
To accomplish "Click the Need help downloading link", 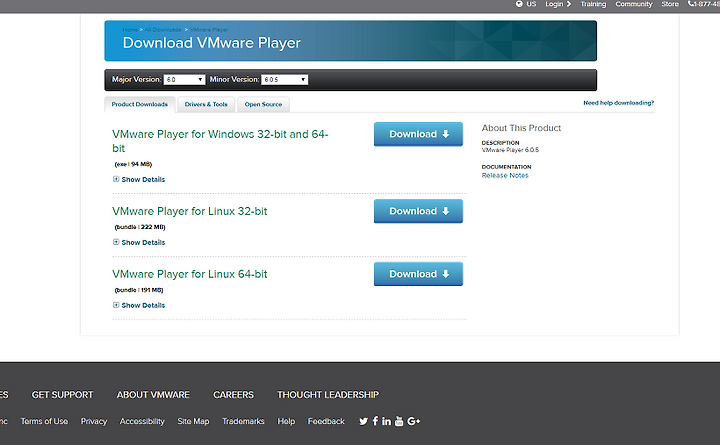I will (x=619, y=103).
